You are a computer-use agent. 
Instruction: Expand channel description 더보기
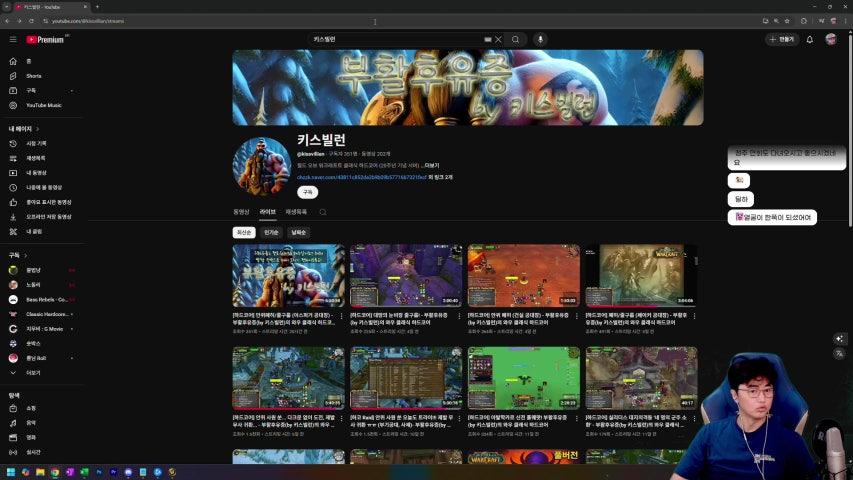coord(431,165)
